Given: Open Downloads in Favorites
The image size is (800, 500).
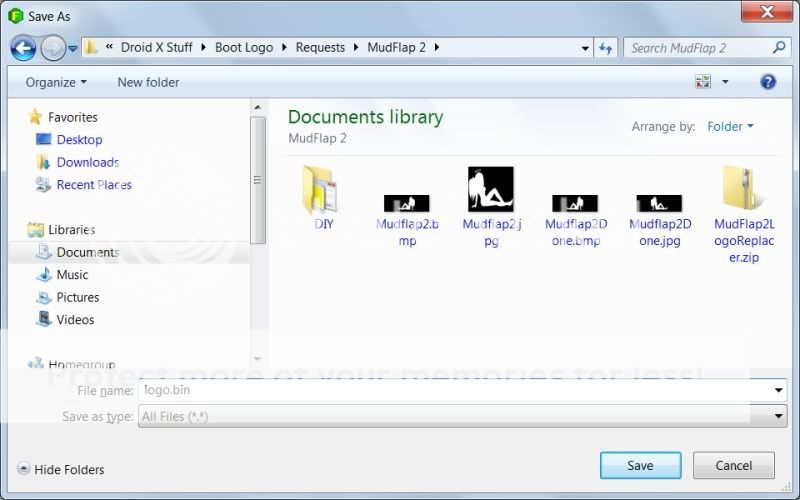Looking at the screenshot, I should 88,162.
